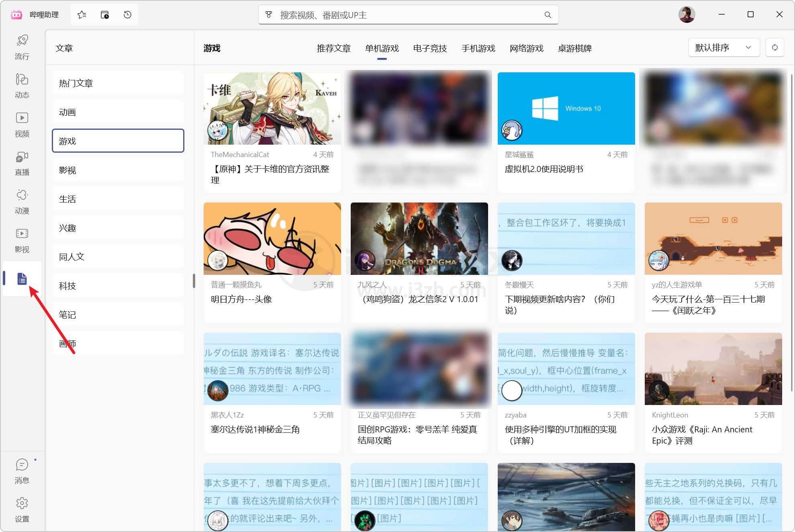Open the 影视 film section in sidebar
This screenshot has width=795, height=532.
(22, 240)
